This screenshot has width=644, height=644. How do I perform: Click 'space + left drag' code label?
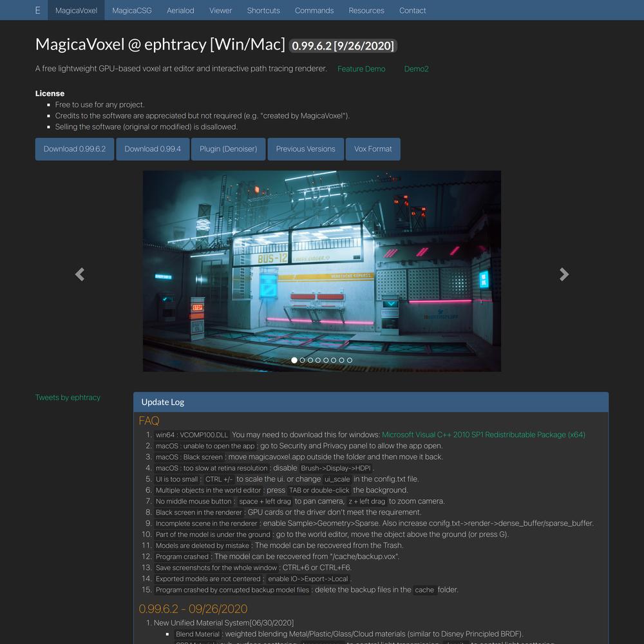point(265,501)
